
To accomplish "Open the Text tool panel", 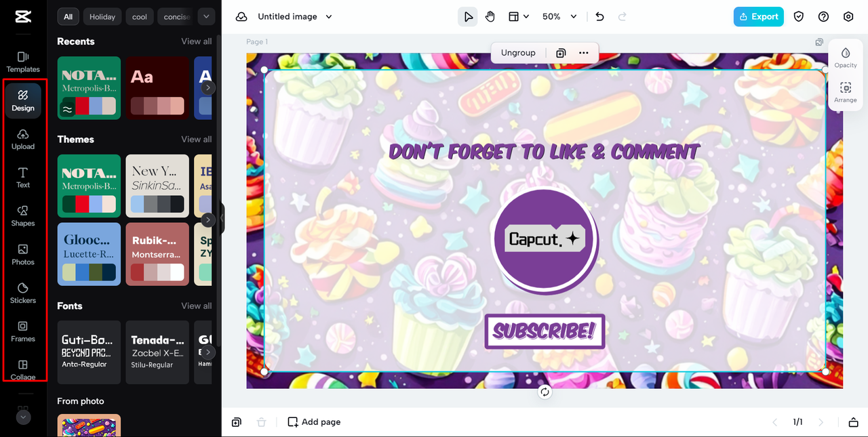I will [23, 178].
